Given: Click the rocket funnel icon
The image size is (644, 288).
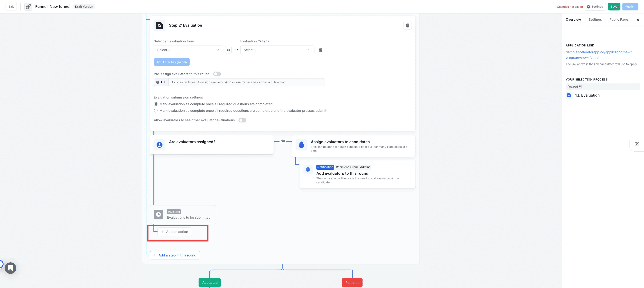Looking at the screenshot, I should (x=29, y=6).
